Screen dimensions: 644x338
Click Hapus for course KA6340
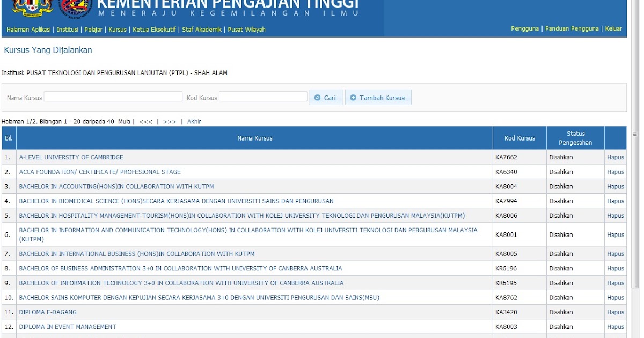[x=616, y=172]
